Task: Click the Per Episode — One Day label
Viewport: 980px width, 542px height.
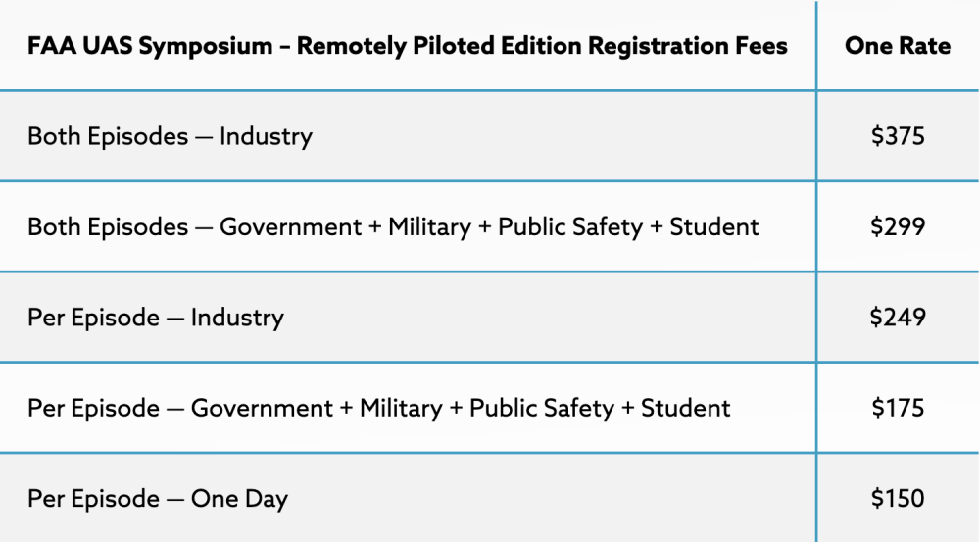Action: pyautogui.click(x=158, y=498)
